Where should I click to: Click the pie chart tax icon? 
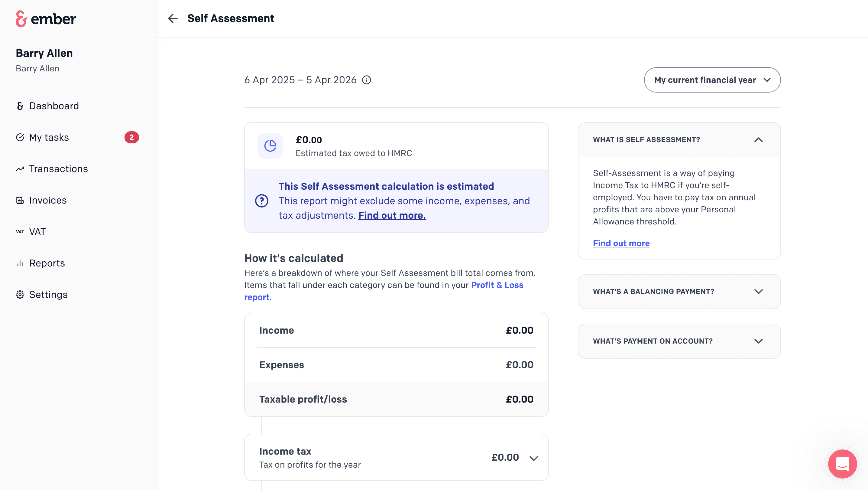coord(270,146)
